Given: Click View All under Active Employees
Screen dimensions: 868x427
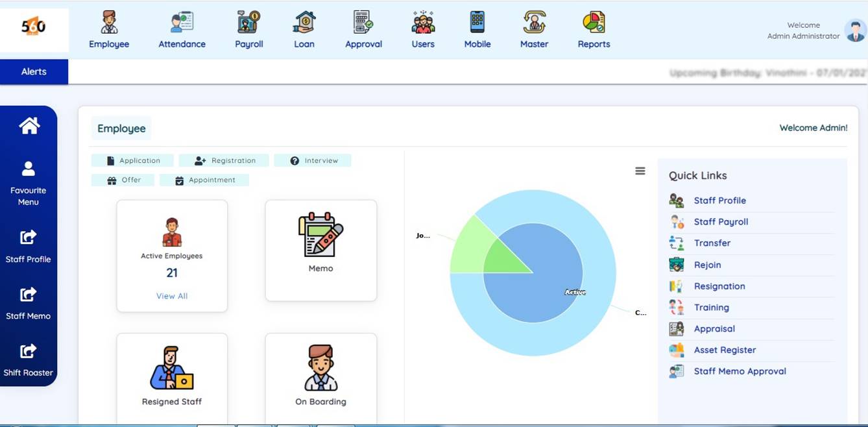Looking at the screenshot, I should point(172,296).
